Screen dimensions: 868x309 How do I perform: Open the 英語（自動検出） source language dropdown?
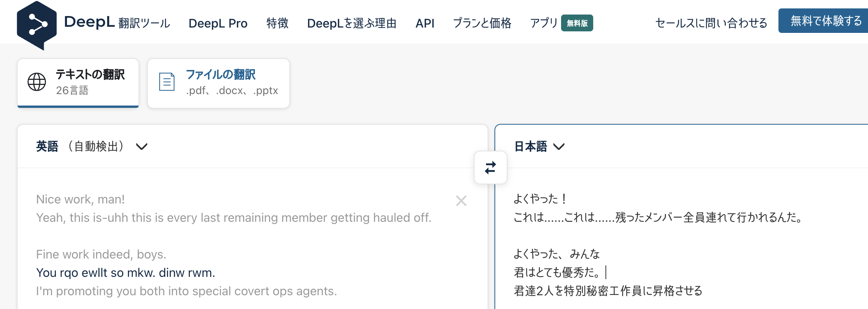[92, 146]
